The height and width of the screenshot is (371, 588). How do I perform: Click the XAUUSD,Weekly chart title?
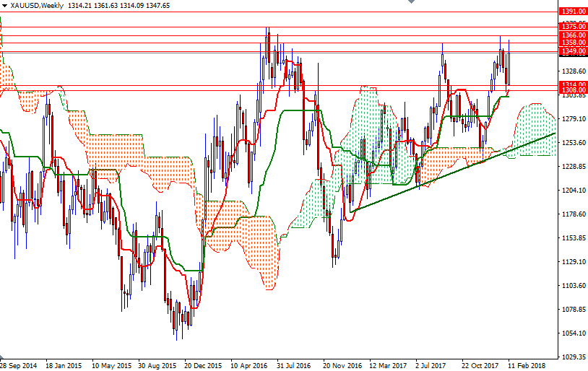35,6
